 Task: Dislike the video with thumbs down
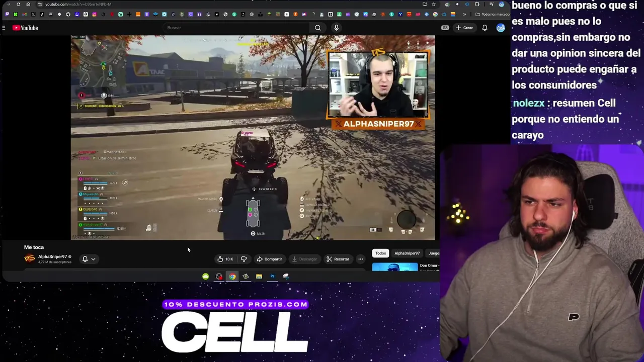[244, 259]
